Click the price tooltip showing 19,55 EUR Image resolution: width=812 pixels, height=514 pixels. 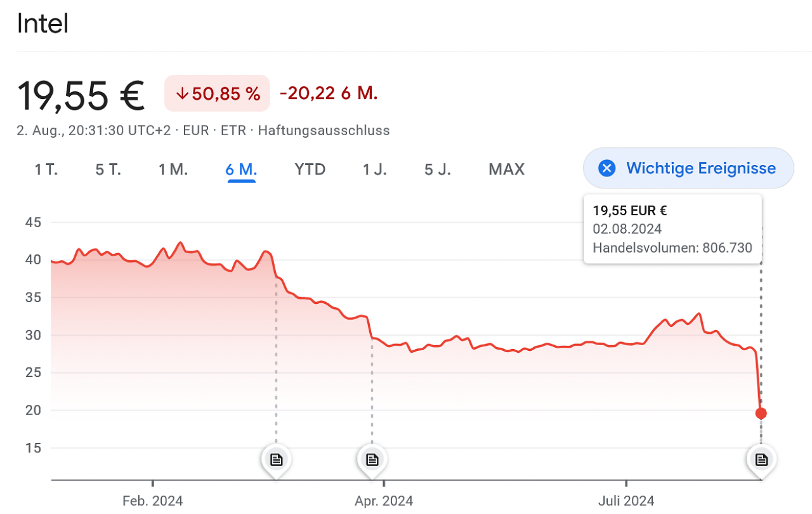click(x=672, y=229)
